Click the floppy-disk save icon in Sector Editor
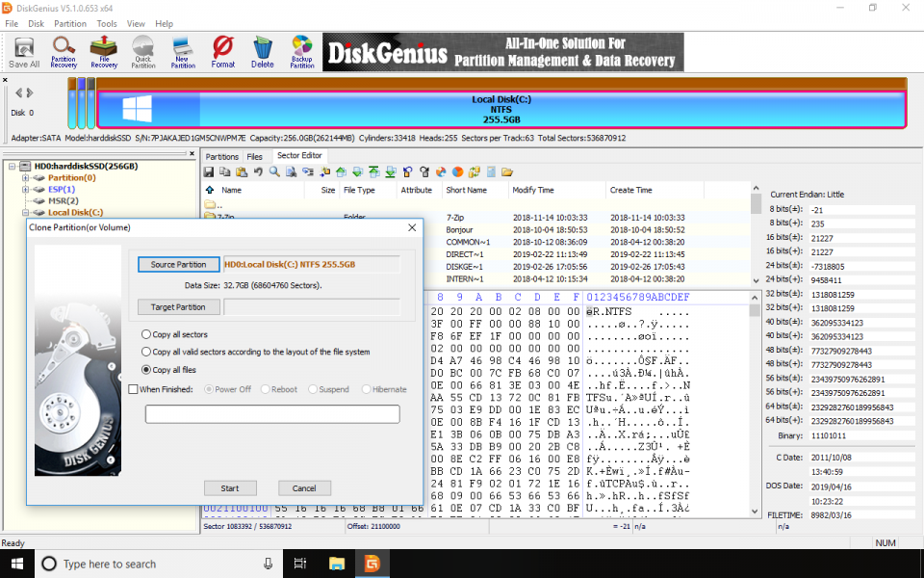The height and width of the screenshot is (578, 924). click(x=209, y=172)
